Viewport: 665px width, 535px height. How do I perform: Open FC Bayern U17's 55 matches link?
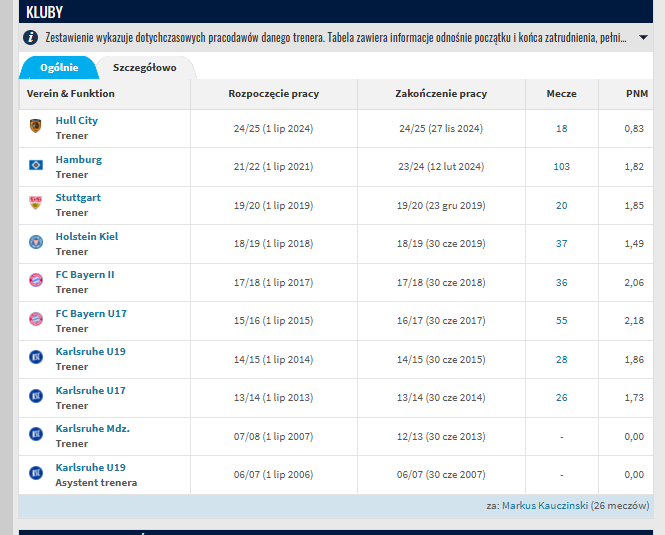click(562, 321)
